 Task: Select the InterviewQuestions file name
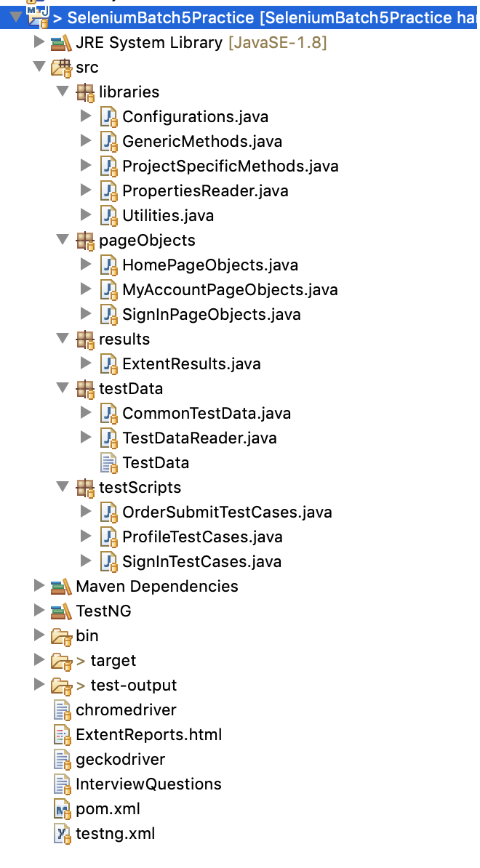(x=148, y=784)
